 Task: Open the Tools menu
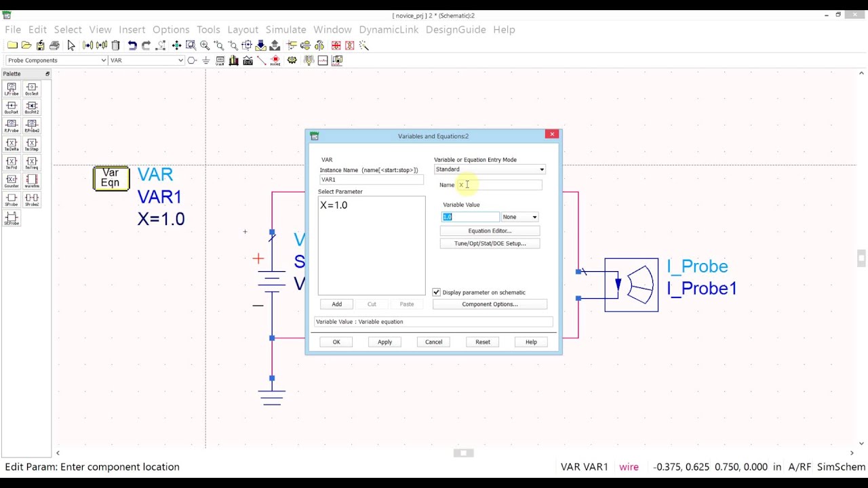click(x=208, y=30)
